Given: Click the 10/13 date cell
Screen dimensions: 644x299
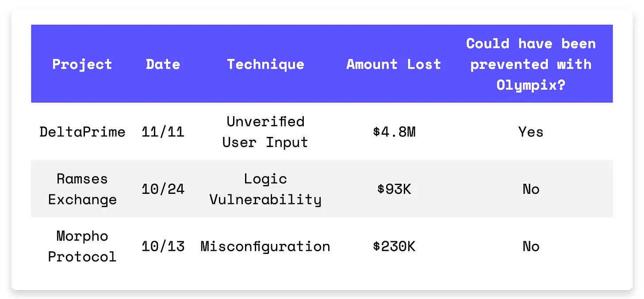Looking at the screenshot, I should coord(163,246).
